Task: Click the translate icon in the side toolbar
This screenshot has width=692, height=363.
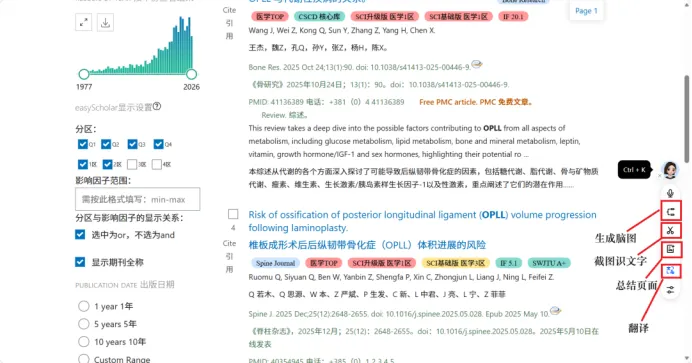Action: 670,270
